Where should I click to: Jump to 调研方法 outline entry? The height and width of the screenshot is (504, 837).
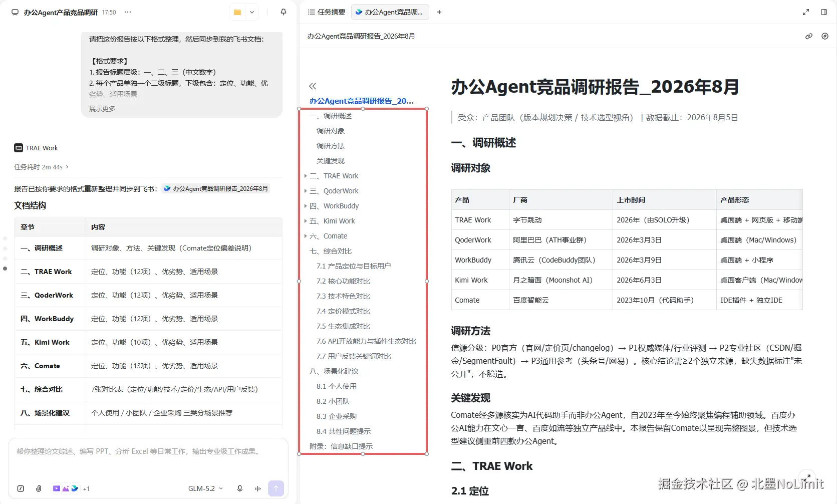pyautogui.click(x=331, y=146)
